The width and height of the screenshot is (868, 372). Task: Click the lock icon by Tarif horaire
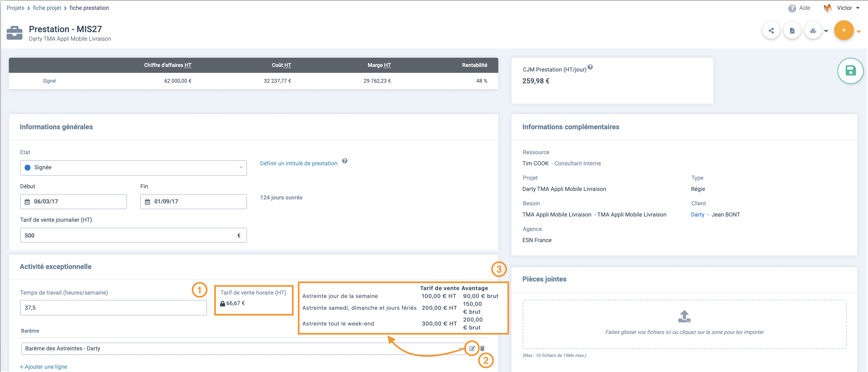pyautogui.click(x=222, y=303)
